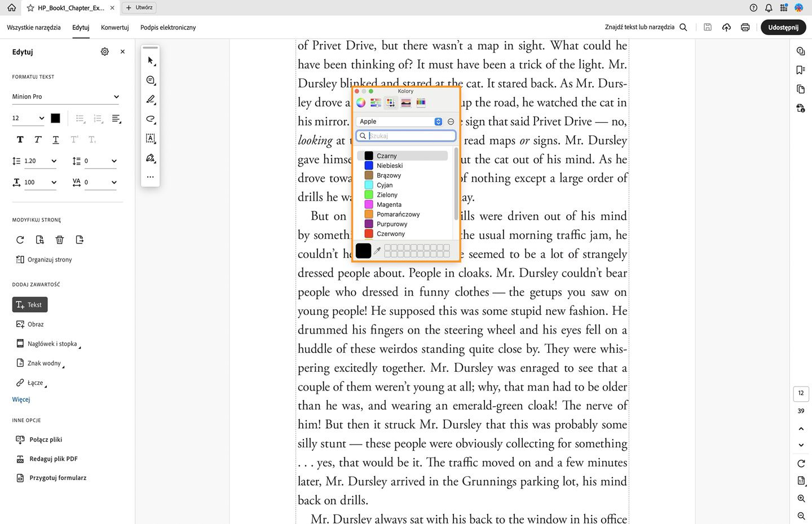Image resolution: width=812 pixels, height=524 pixels.
Task: Open the bookmarks panel in the right sidebar
Action: pyautogui.click(x=801, y=70)
